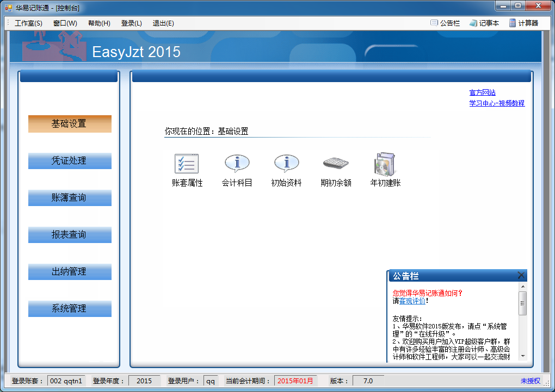
Task: Launch the 记事本 notepad tool
Action: pos(484,23)
